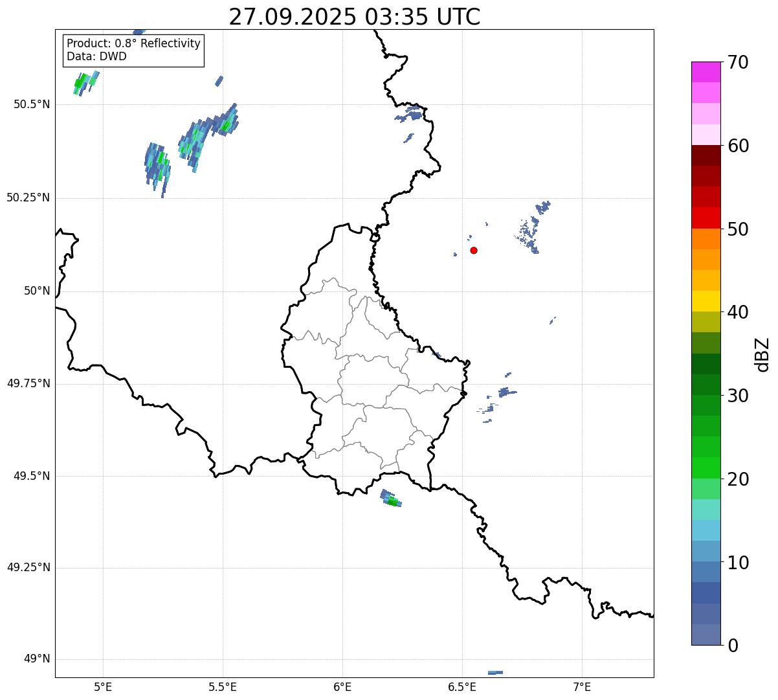Viewport: 778px width, 700px height.
Task: Click the radar echo cell near 5.25°E 50.35°N
Action: coord(158,168)
